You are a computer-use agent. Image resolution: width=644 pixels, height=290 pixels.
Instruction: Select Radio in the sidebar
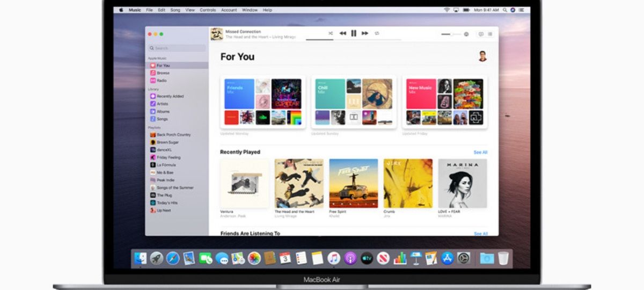[161, 81]
